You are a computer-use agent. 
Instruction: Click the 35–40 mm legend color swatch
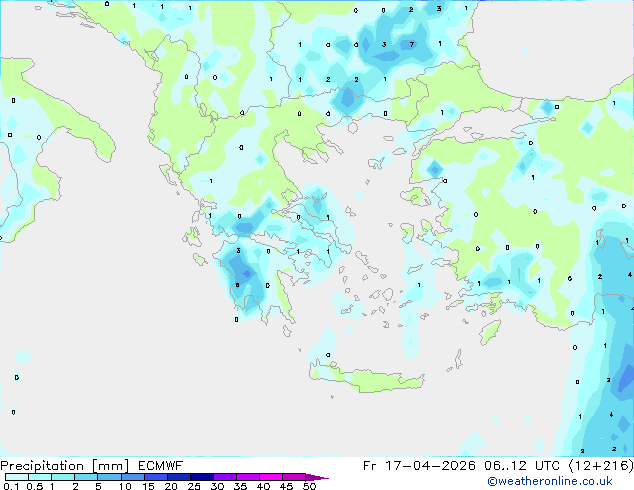pos(248,477)
